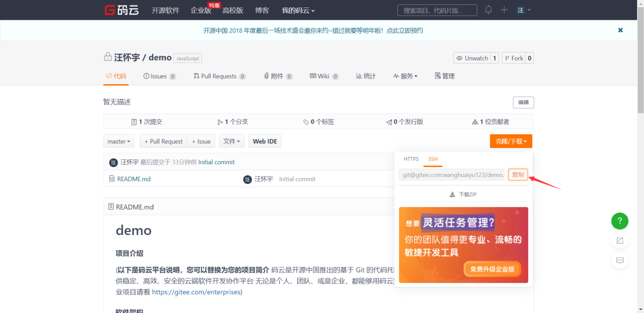Click the chat feedback icon on right side

pos(620,260)
